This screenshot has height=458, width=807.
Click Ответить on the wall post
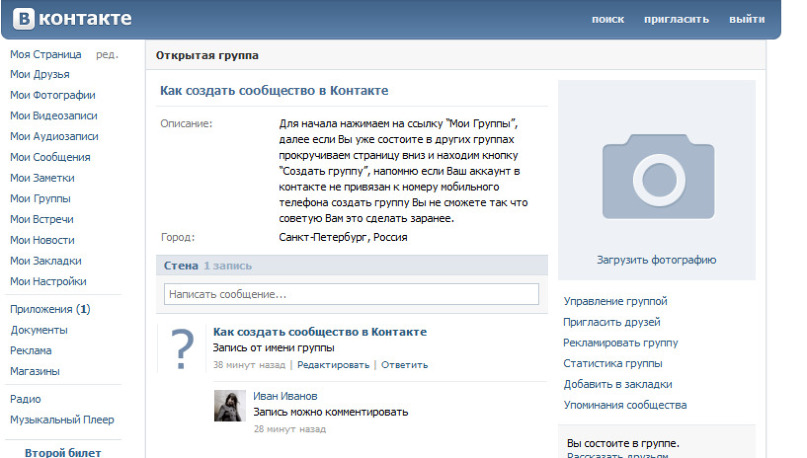click(x=405, y=365)
